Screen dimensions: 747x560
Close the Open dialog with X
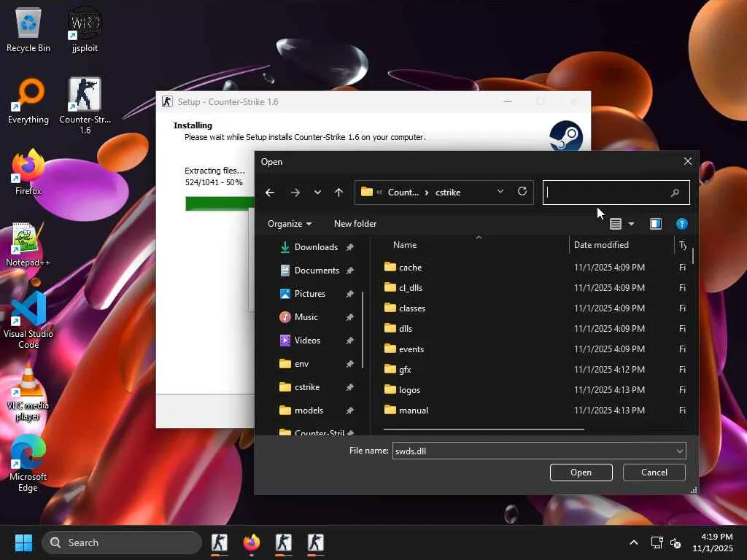click(687, 161)
